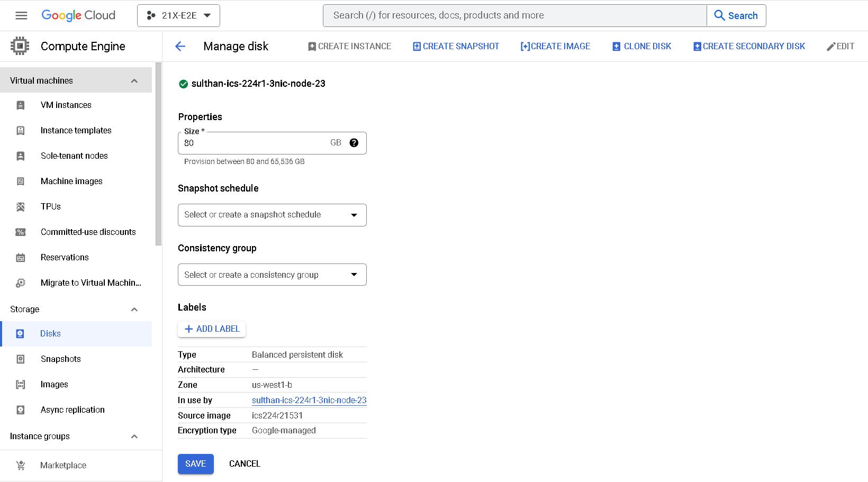868x482 pixels.
Task: Open the 21X-E2E project selector
Action: tap(178, 15)
